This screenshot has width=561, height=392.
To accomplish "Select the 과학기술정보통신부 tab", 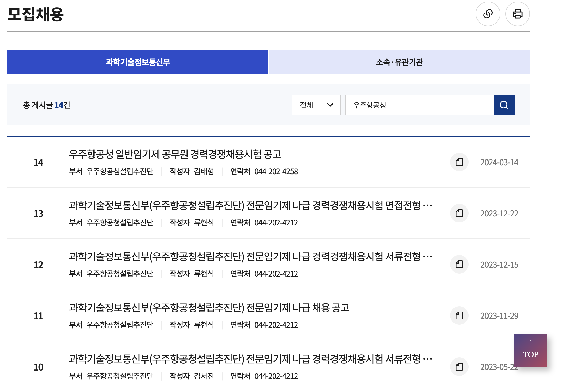I will [138, 62].
